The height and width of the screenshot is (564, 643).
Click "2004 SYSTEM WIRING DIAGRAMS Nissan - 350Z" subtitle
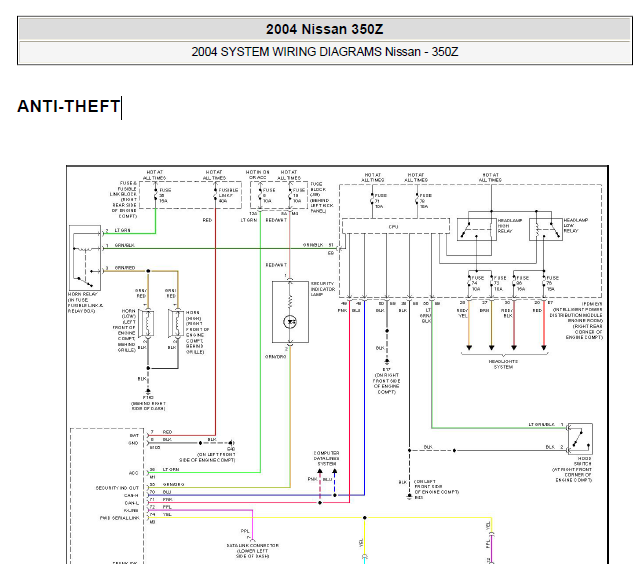pos(324,52)
